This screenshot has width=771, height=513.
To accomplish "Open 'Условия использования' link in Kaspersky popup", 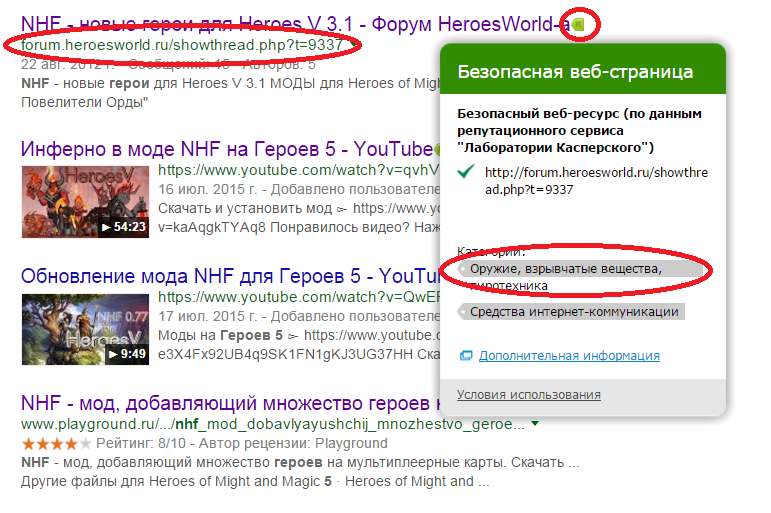I will click(x=529, y=394).
